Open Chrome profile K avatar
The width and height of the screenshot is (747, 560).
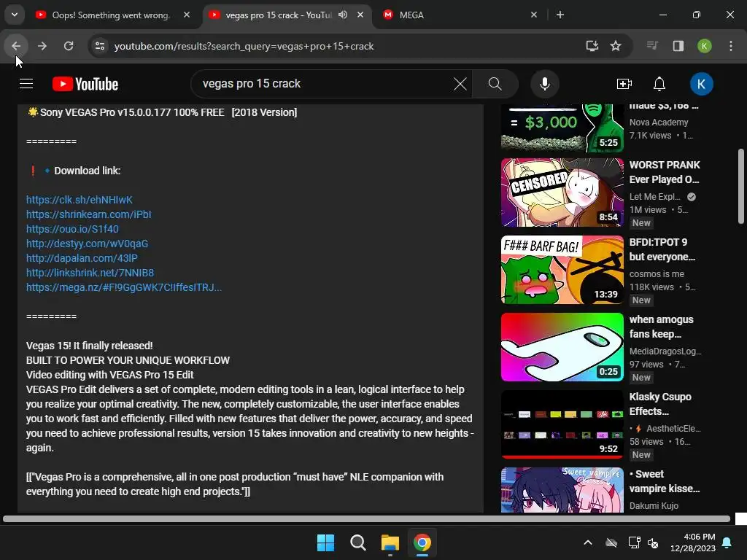click(705, 46)
